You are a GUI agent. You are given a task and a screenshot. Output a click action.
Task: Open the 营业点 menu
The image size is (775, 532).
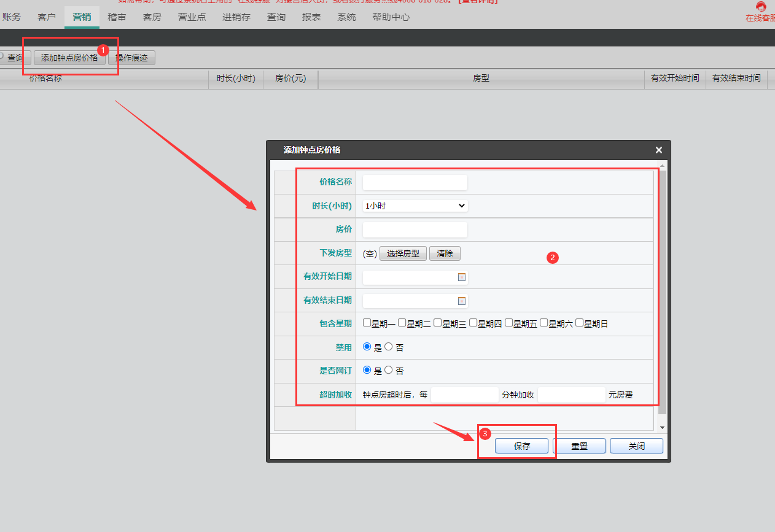pyautogui.click(x=192, y=17)
